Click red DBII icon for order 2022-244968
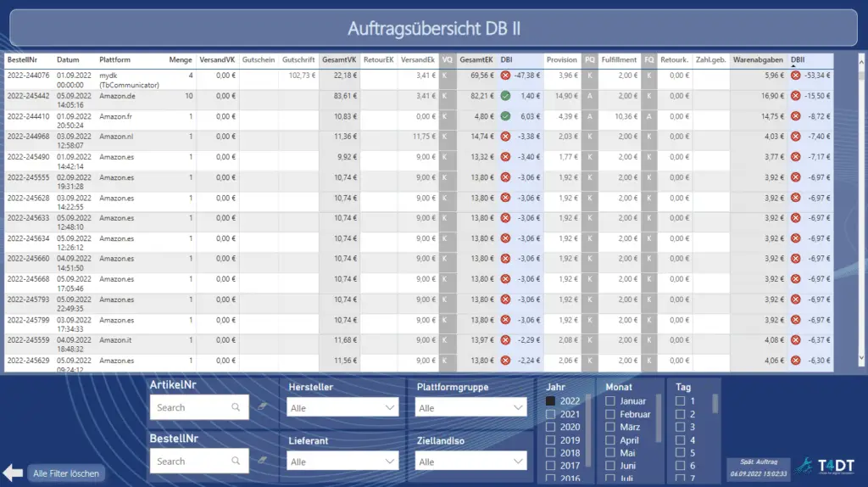The width and height of the screenshot is (868, 487). [x=795, y=137]
